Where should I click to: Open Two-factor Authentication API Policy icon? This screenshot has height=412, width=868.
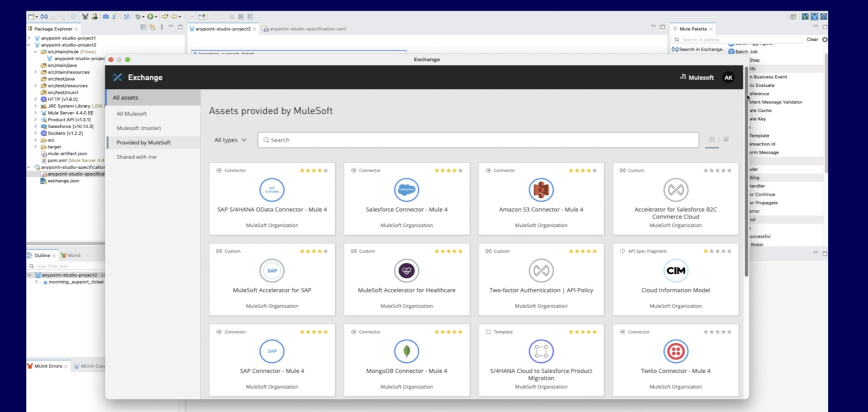[x=541, y=271]
